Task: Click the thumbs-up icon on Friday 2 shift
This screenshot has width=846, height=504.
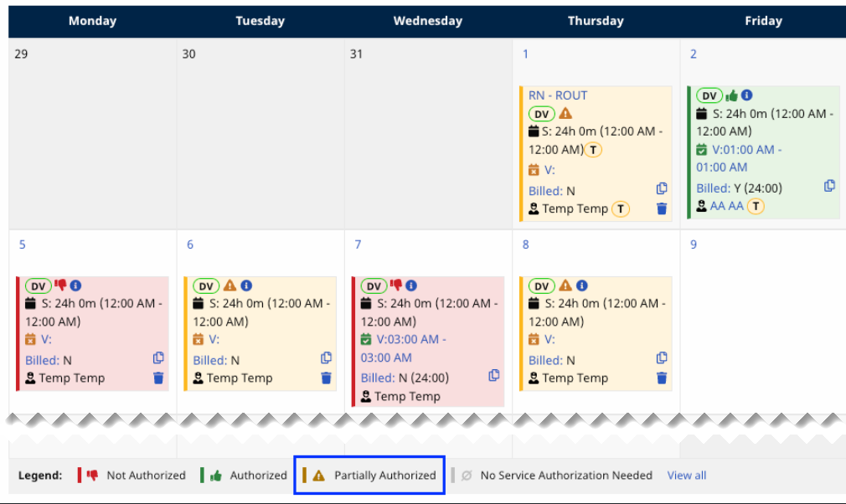Action: pos(731,95)
